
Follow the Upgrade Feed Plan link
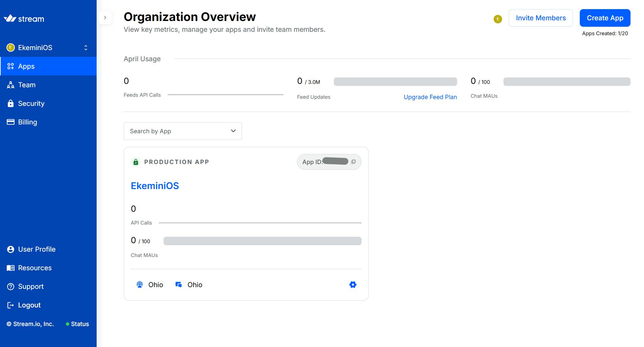[430, 97]
